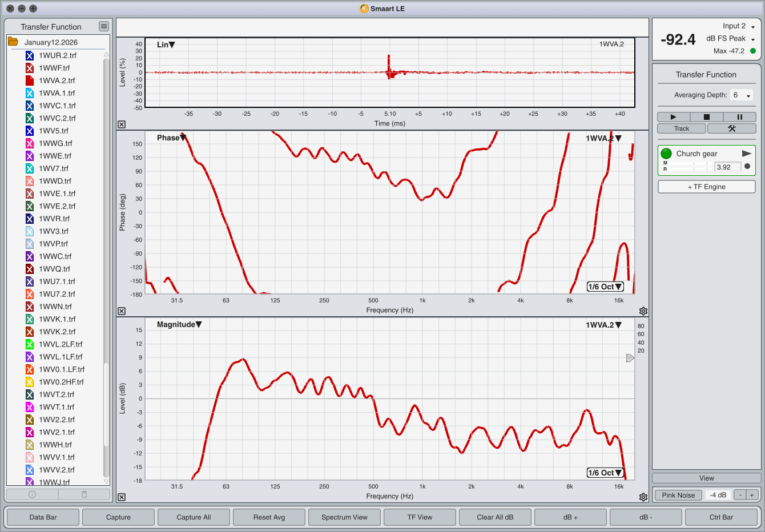
Task: Switch to Spectrum View
Action: point(344,517)
